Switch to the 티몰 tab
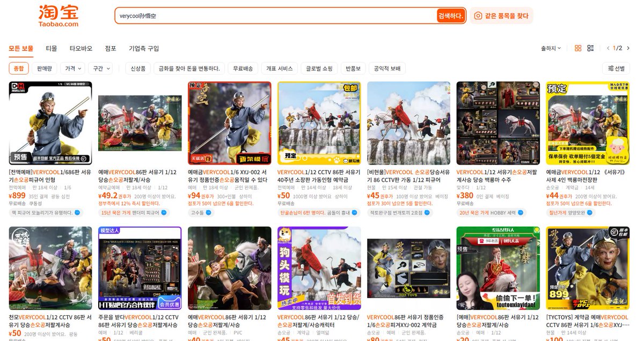 [51, 48]
